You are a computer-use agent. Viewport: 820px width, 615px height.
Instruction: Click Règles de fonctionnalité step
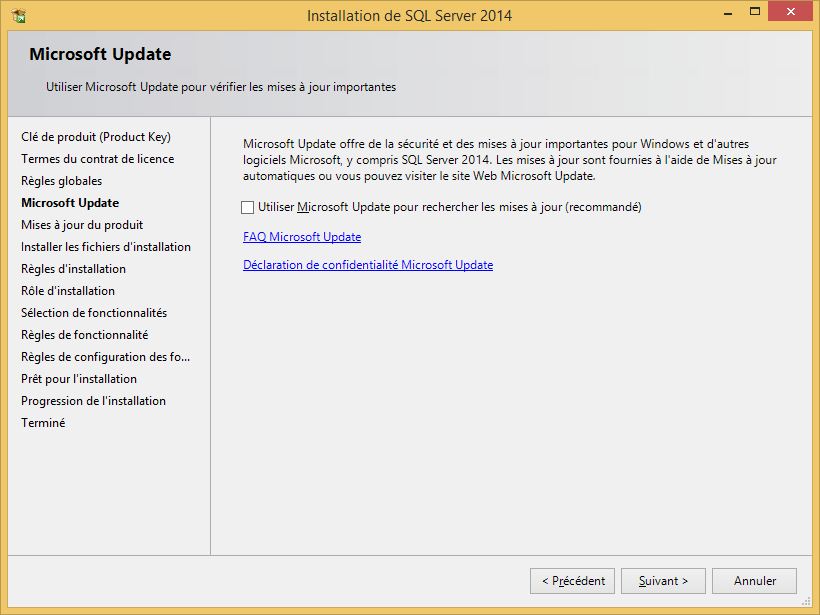point(84,335)
